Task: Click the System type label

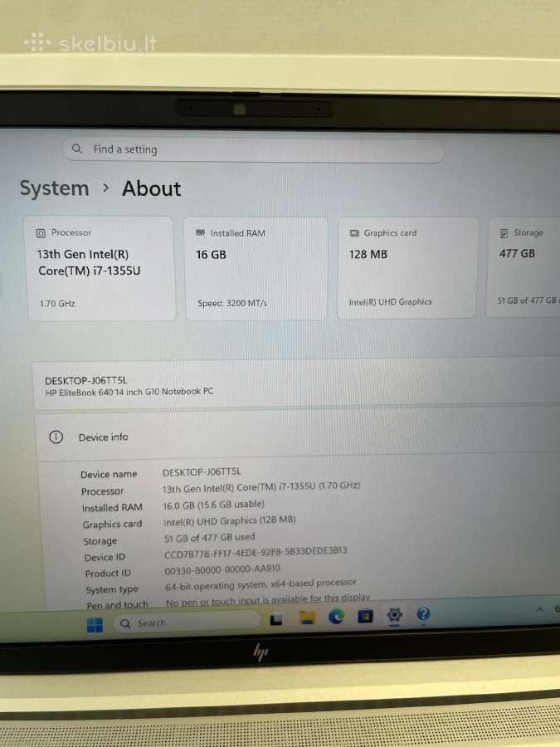Action: [112, 590]
